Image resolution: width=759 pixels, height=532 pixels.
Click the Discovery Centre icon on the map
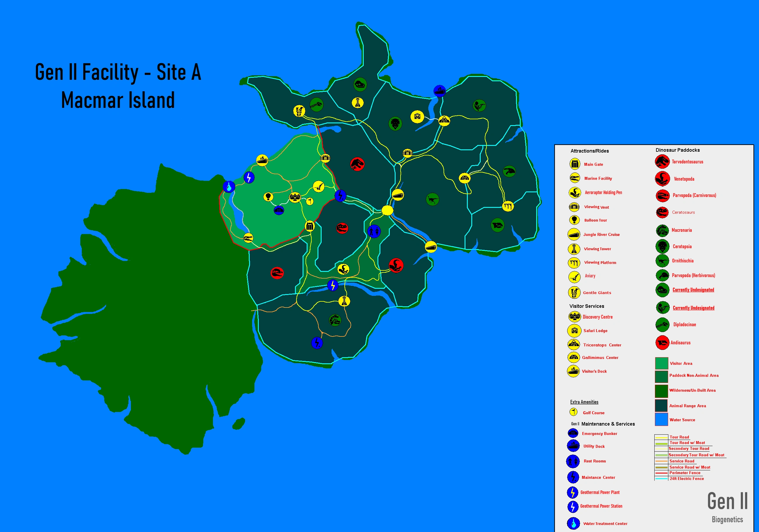point(295,197)
